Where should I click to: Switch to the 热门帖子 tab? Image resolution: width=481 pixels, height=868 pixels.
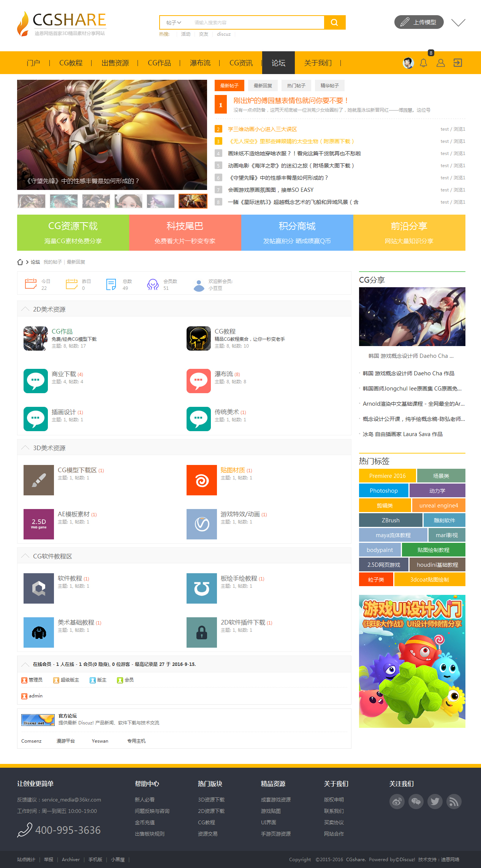pyautogui.click(x=296, y=85)
